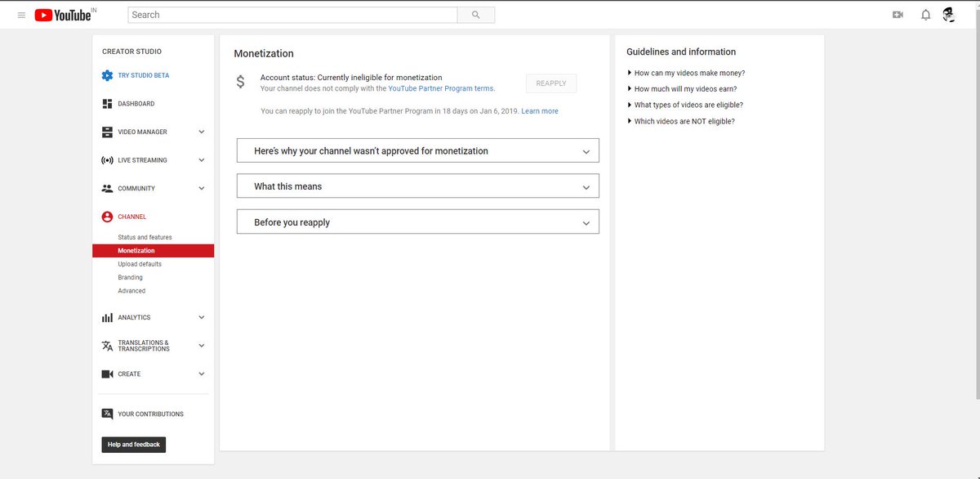Open the YouTube Partner Program terms link
This screenshot has height=479, width=980.
click(441, 88)
